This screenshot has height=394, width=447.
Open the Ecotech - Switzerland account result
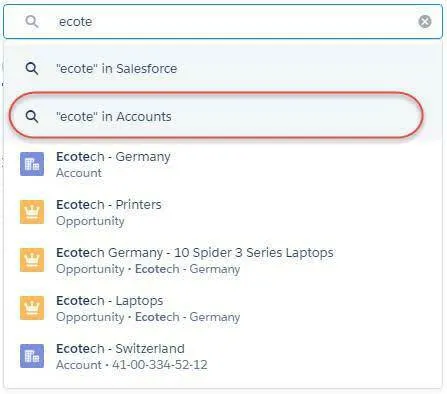point(223,356)
